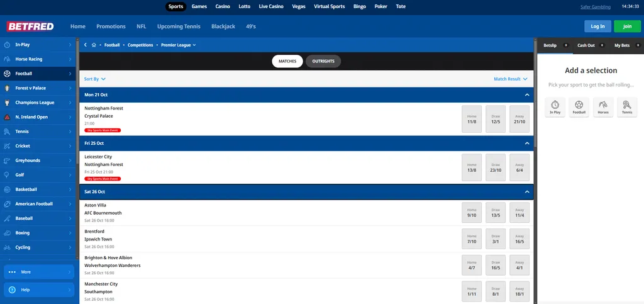The height and width of the screenshot is (304, 644).
Task: Expand the Golf sidebar chevron
Action: pyautogui.click(x=70, y=175)
